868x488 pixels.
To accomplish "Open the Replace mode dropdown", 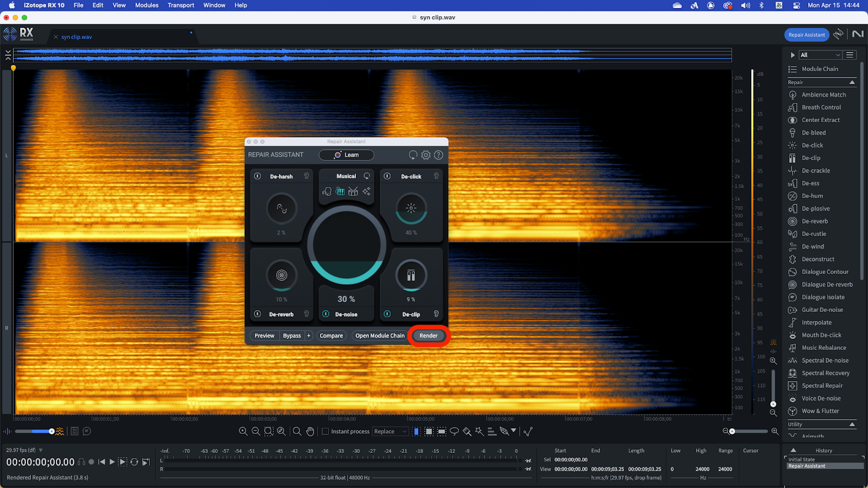I will [390, 432].
